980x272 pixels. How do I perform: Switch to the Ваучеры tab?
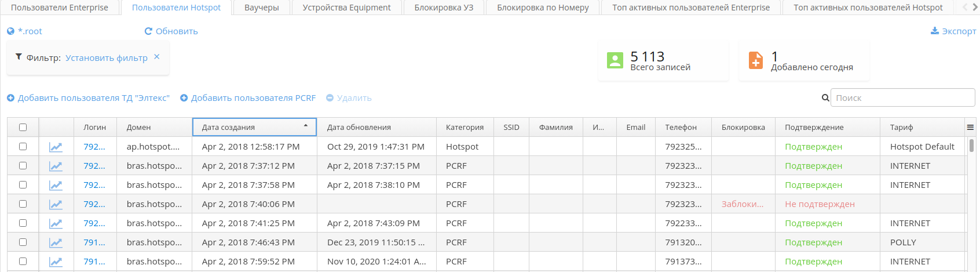[x=261, y=8]
